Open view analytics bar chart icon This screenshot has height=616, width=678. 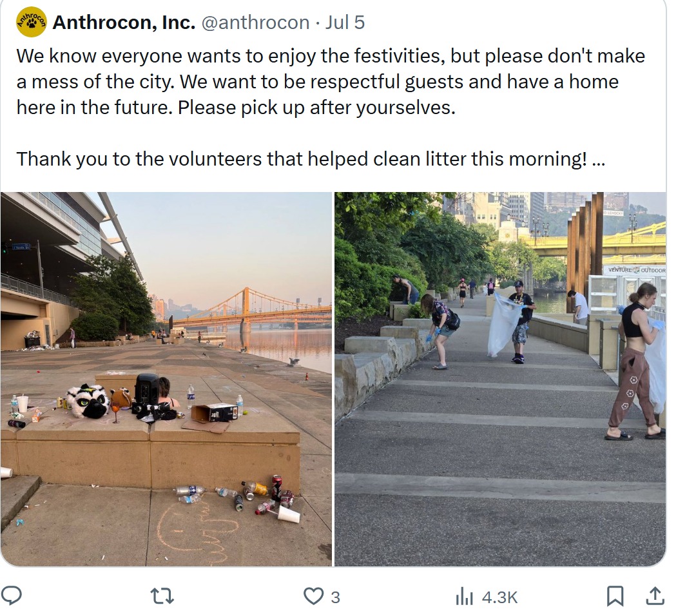click(464, 597)
